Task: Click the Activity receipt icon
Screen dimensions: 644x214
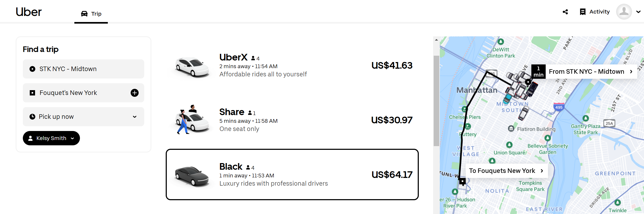Action: point(583,12)
